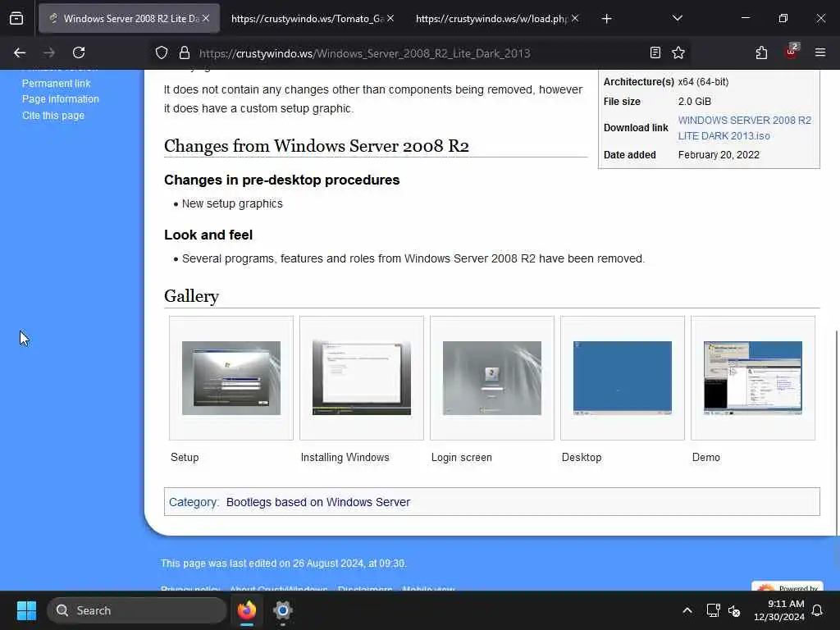840x630 pixels.
Task: Expand the list all tabs chevron
Action: coord(677,18)
